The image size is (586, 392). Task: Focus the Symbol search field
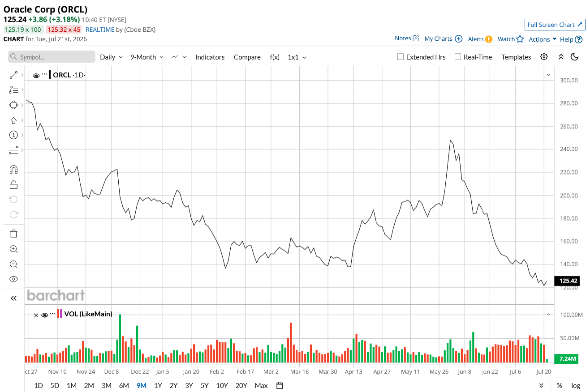coord(52,57)
